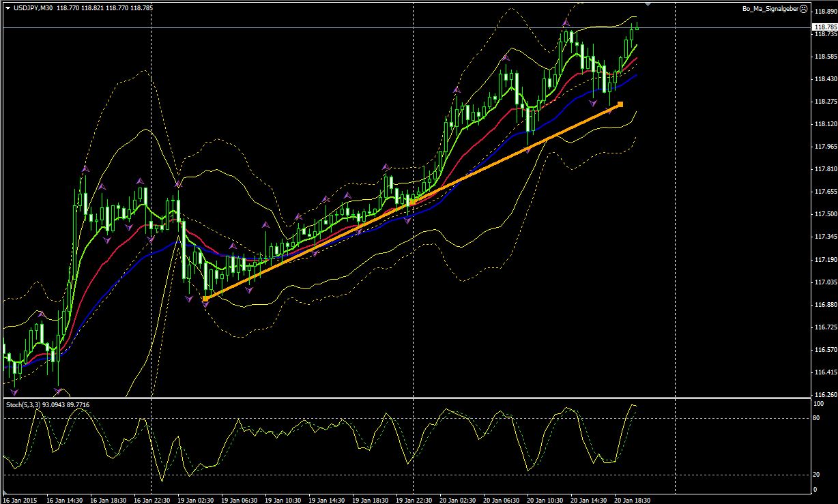
Task: Select the orange trendline's lower-left anchor point
Action: point(205,298)
